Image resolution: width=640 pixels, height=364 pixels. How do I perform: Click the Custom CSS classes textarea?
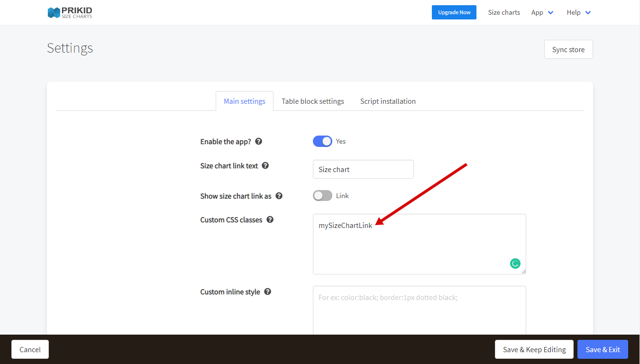(x=420, y=244)
